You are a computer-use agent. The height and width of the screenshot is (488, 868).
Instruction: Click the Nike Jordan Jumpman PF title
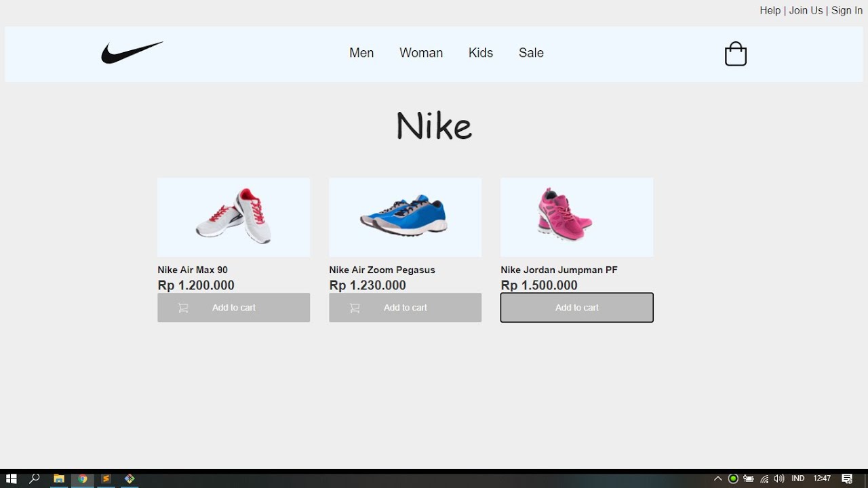click(559, 270)
